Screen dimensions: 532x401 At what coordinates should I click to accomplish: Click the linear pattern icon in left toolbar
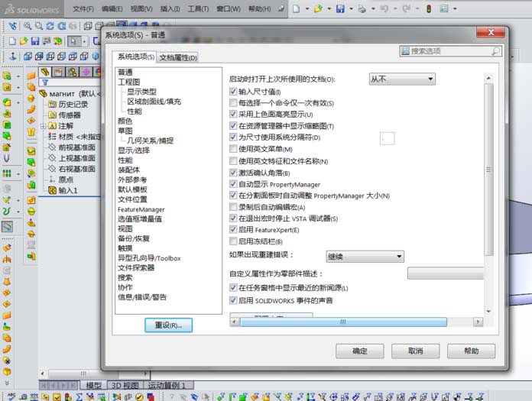click(x=6, y=173)
